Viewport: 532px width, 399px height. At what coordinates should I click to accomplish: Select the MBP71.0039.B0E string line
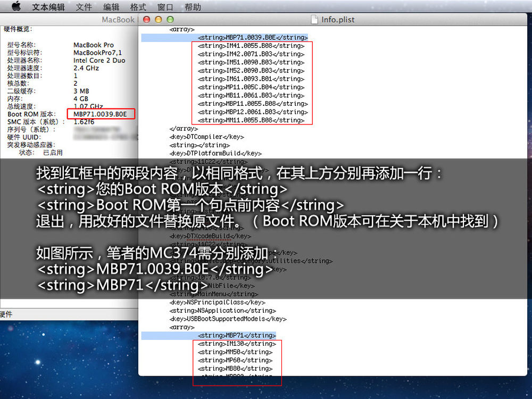[x=252, y=37]
